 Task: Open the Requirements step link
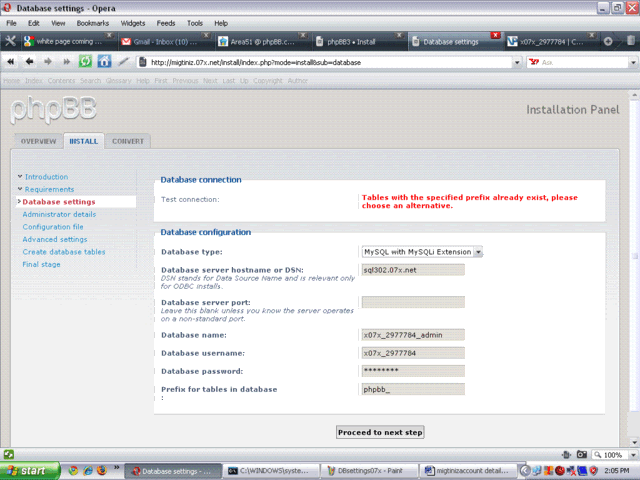click(x=49, y=189)
